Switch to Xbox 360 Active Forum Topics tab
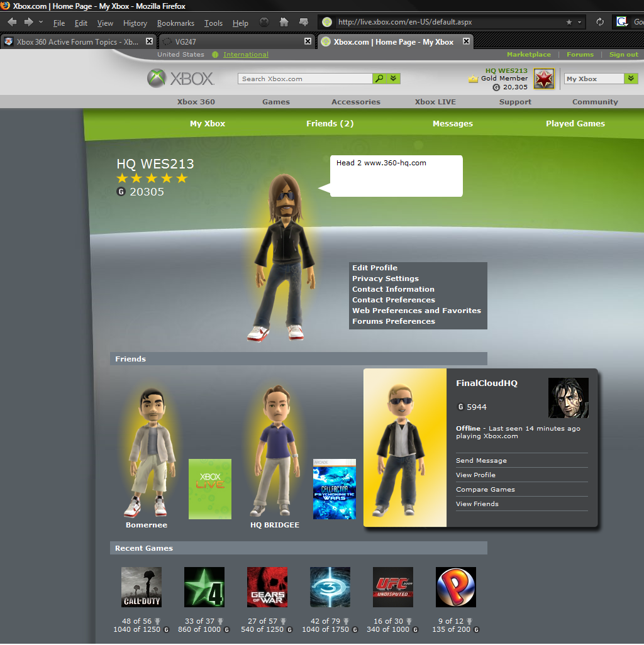Image resolution: width=644 pixels, height=645 pixels. click(77, 41)
